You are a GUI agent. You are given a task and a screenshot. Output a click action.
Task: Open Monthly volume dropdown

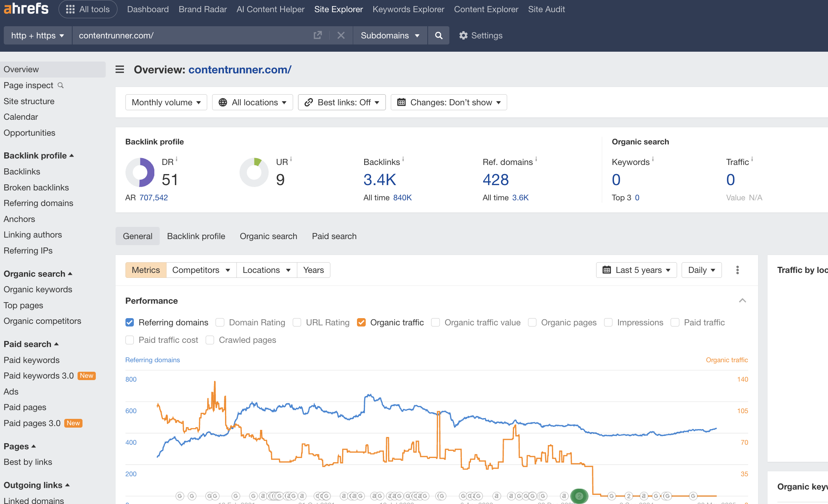[x=166, y=102]
